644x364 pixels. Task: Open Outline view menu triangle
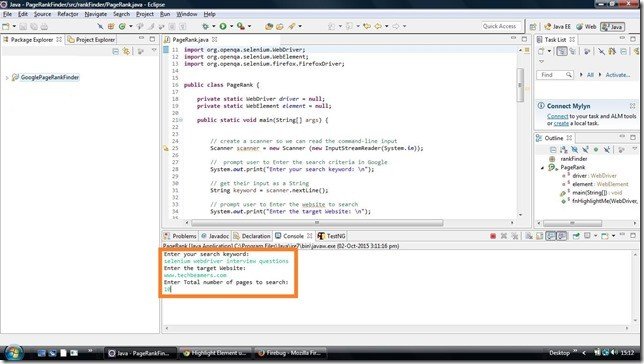click(x=635, y=149)
